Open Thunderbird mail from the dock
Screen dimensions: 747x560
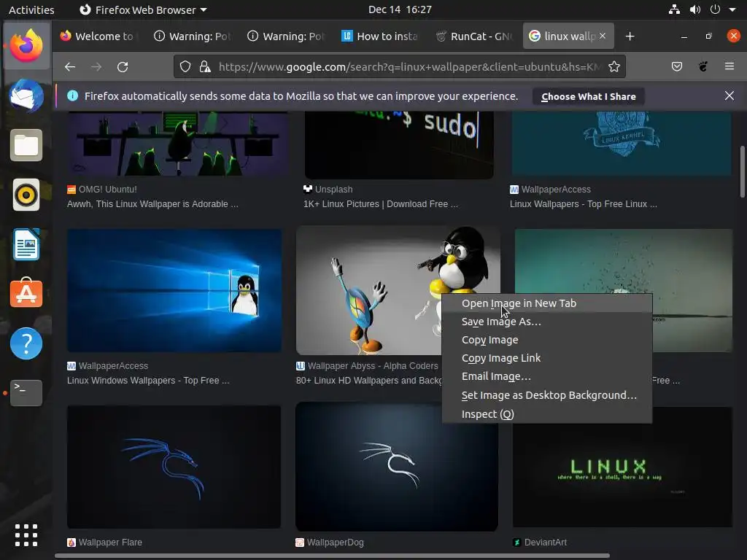pos(26,96)
